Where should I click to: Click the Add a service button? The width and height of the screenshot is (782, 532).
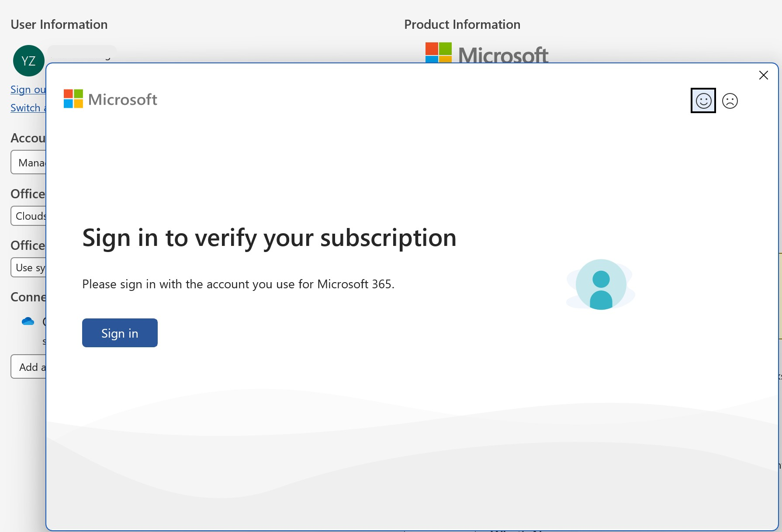coord(28,366)
